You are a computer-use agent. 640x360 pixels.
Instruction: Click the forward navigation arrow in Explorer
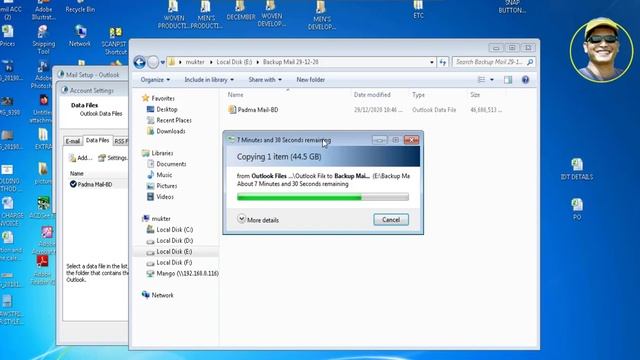tap(153, 62)
